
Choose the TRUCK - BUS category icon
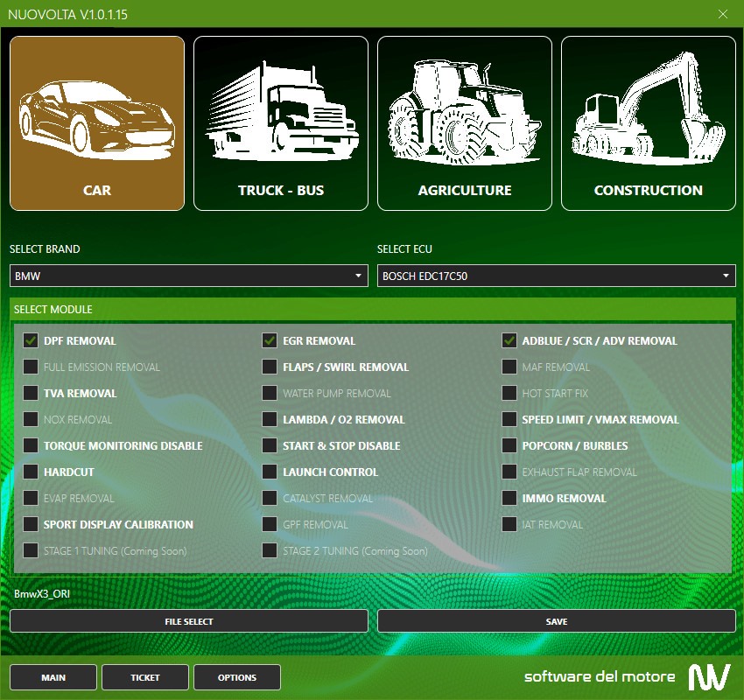pyautogui.click(x=281, y=122)
